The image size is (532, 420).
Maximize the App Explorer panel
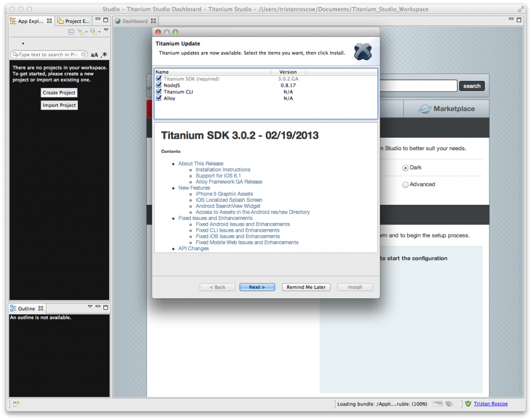click(105, 20)
